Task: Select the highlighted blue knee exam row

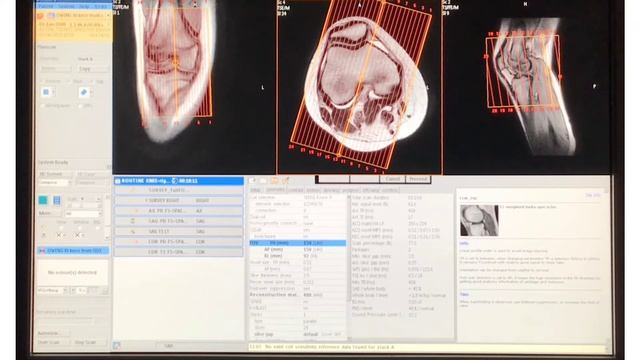Action: [x=73, y=251]
